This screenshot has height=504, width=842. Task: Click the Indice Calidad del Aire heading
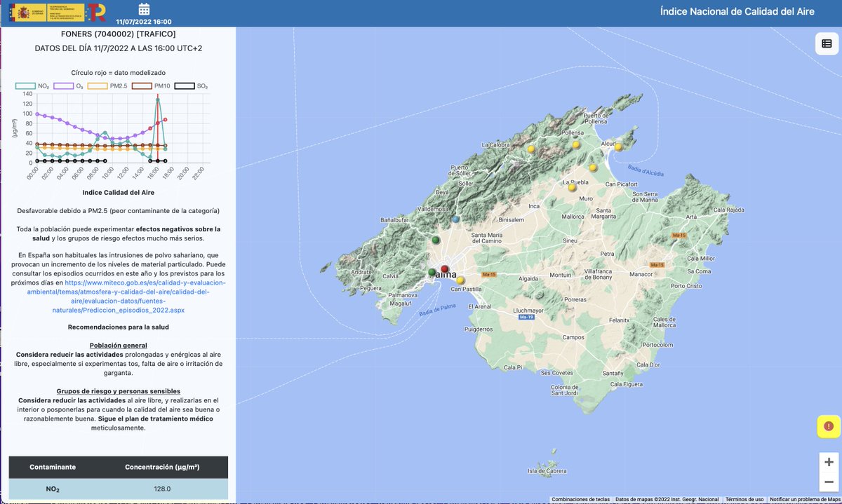[118, 192]
